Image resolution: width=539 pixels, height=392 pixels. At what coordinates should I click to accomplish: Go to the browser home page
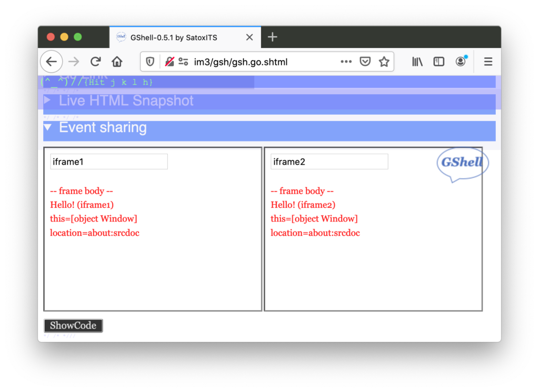[117, 62]
